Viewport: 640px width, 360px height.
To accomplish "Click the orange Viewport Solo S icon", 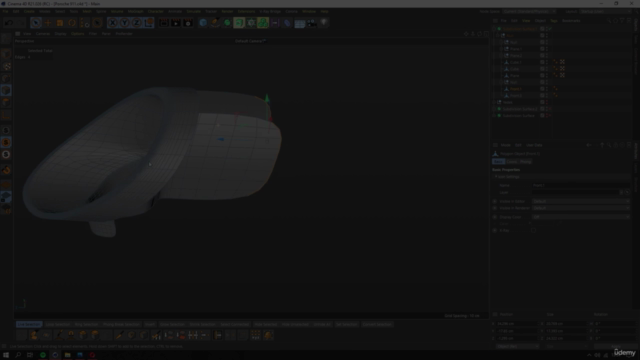I will [x=6, y=142].
